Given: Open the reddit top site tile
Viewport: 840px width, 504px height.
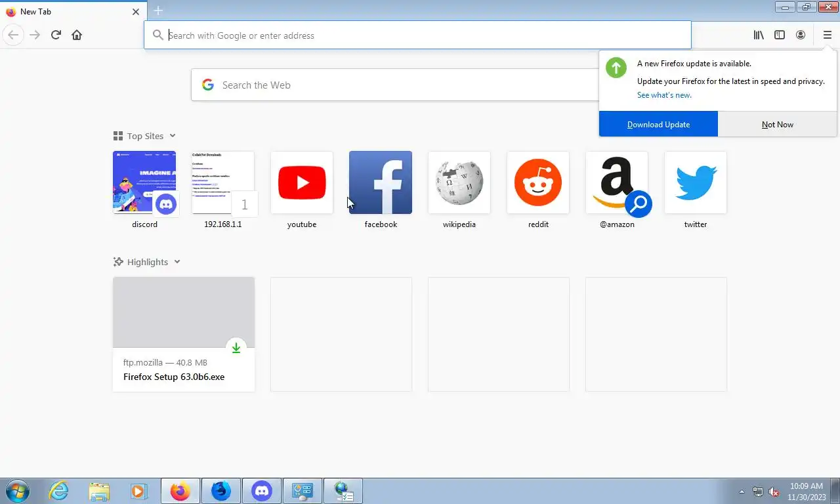Looking at the screenshot, I should coord(538,190).
